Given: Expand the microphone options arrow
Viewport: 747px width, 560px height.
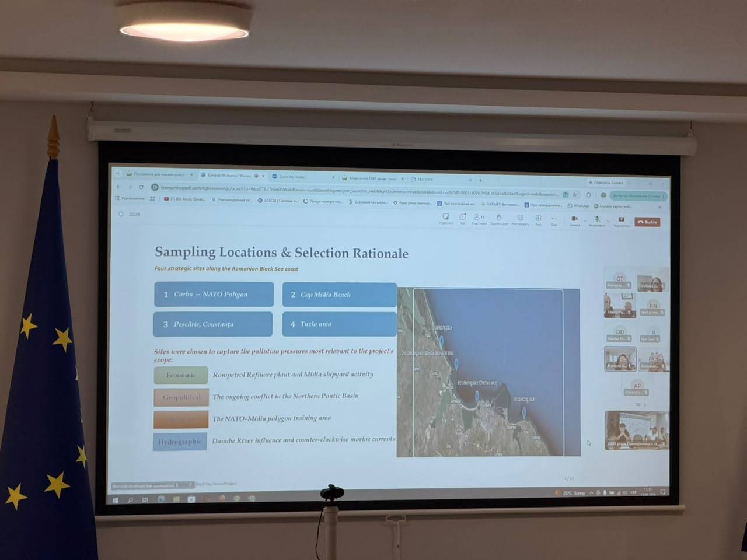Looking at the screenshot, I should tap(608, 221).
